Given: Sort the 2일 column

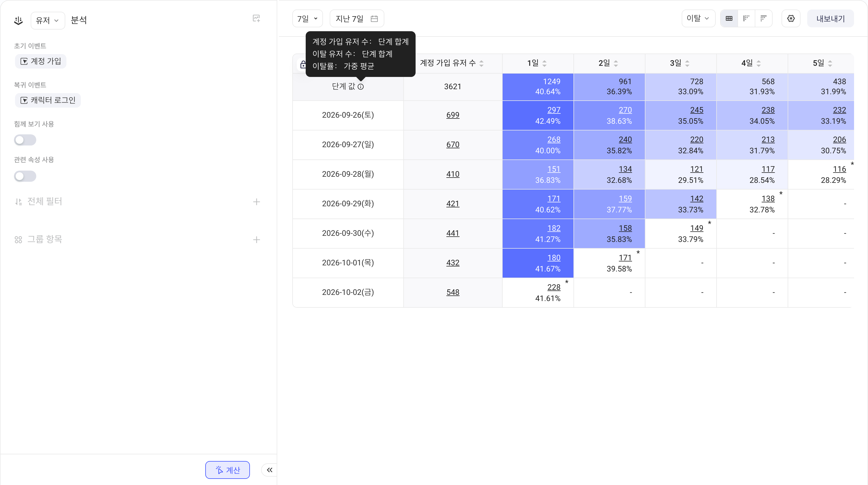Looking at the screenshot, I should point(616,63).
